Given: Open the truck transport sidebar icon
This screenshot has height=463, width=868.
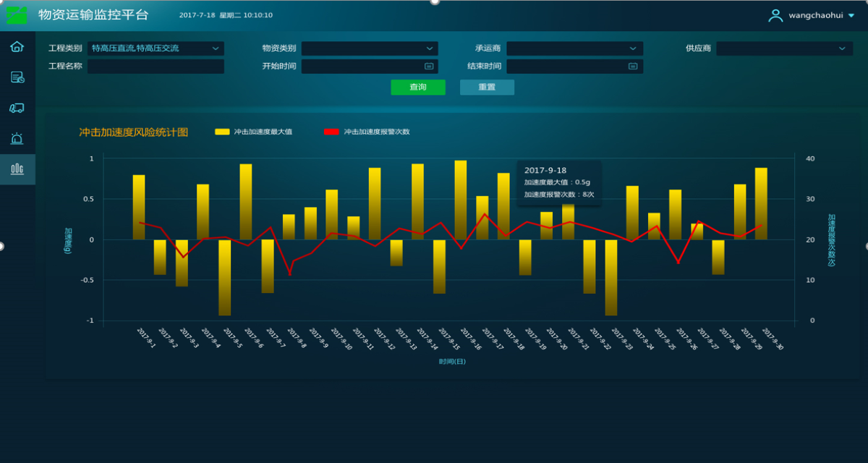Looking at the screenshot, I should [17, 108].
